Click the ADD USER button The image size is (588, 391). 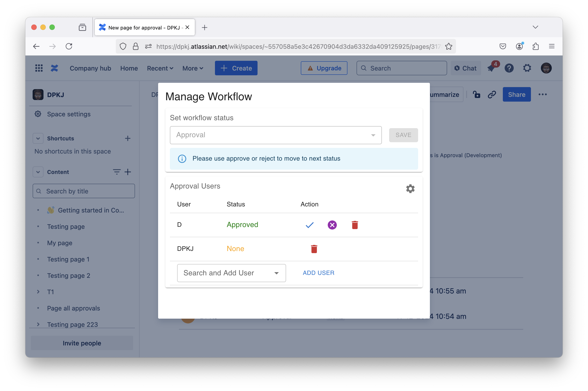pyautogui.click(x=318, y=273)
